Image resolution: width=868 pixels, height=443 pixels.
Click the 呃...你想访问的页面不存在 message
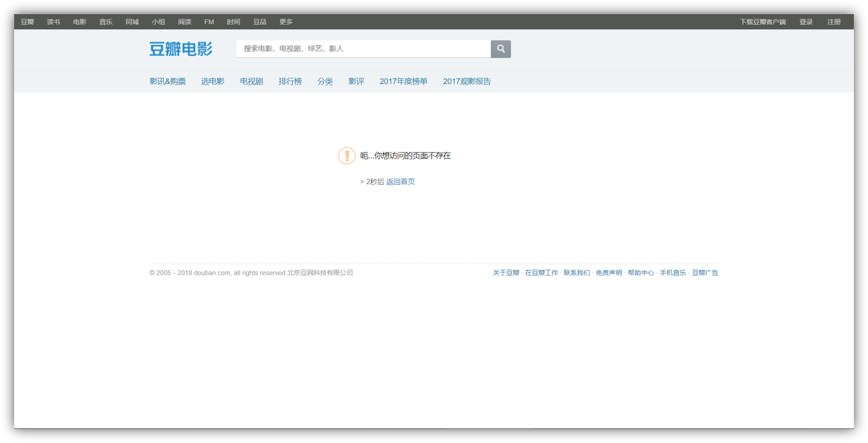coord(406,156)
